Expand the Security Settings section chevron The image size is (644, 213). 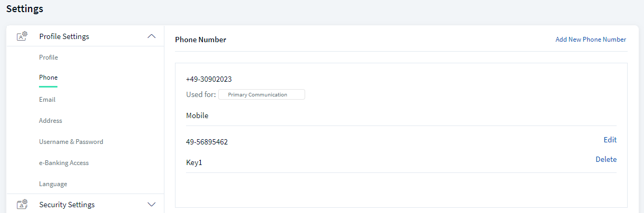(x=151, y=205)
